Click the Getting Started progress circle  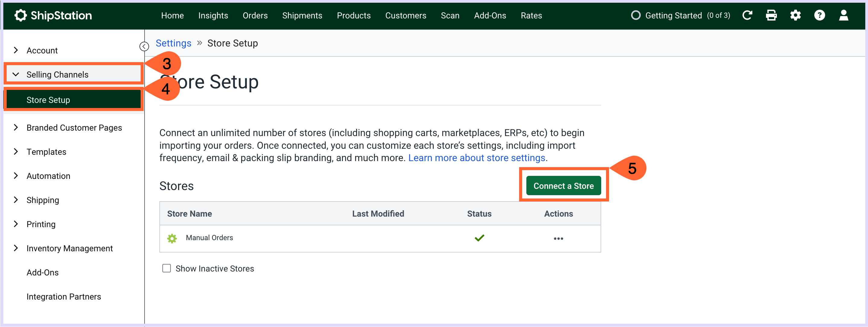pyautogui.click(x=636, y=15)
